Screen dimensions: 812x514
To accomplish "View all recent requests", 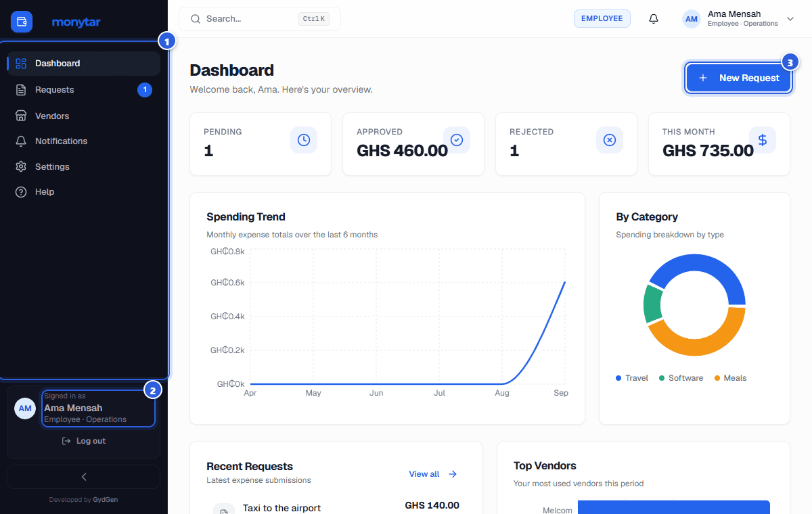I will 433,474.
